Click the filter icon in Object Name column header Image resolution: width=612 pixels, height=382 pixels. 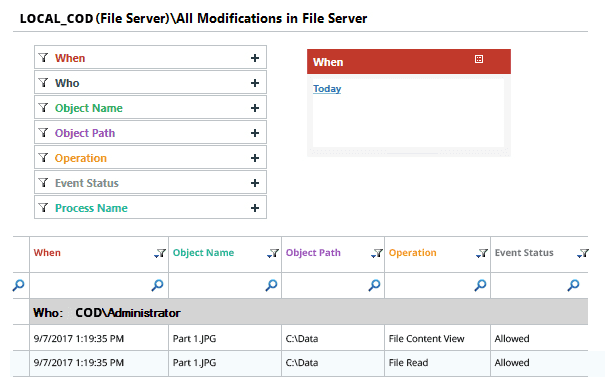tap(273, 254)
